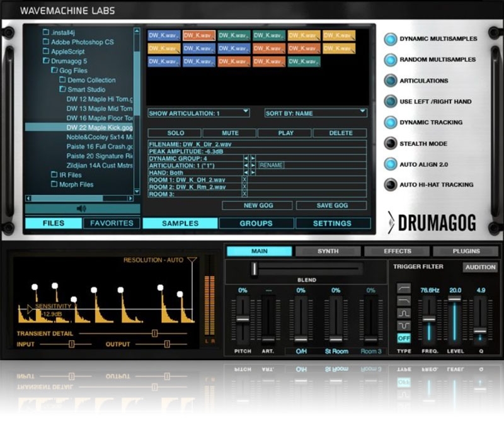Viewport: 504px width, 437px height.
Task: Click the folder icon beside .install4j
Action: click(46, 32)
